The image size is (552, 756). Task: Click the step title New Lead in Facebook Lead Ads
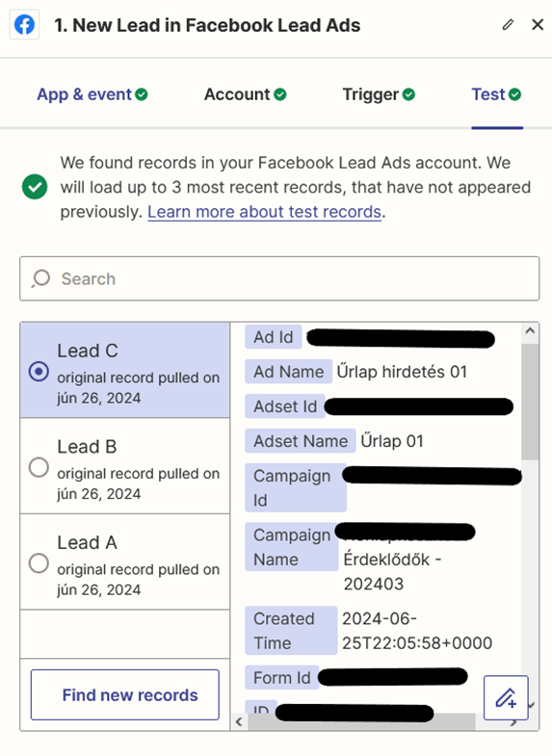[x=207, y=25]
